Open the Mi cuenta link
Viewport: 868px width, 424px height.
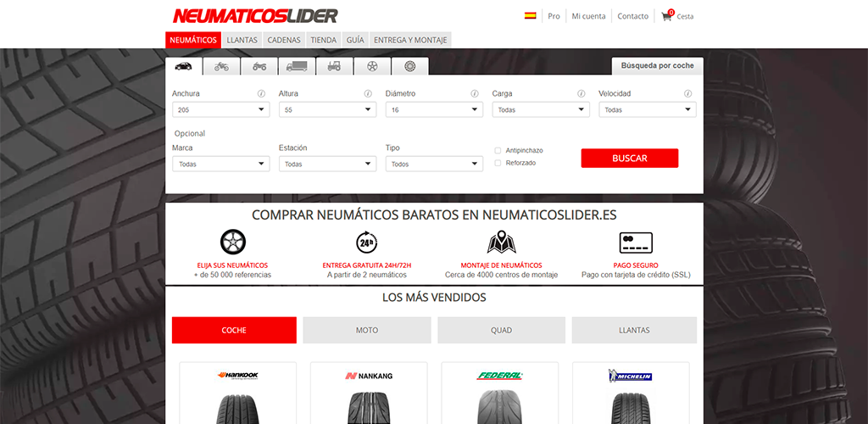588,16
